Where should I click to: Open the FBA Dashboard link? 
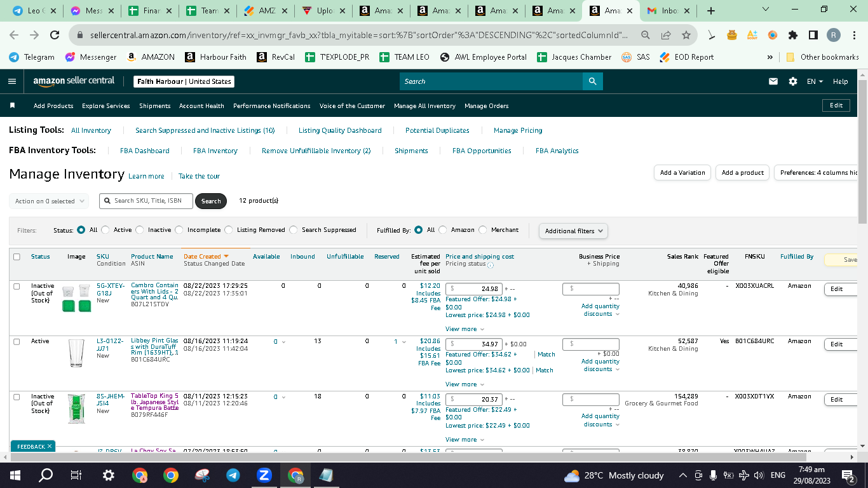(144, 151)
